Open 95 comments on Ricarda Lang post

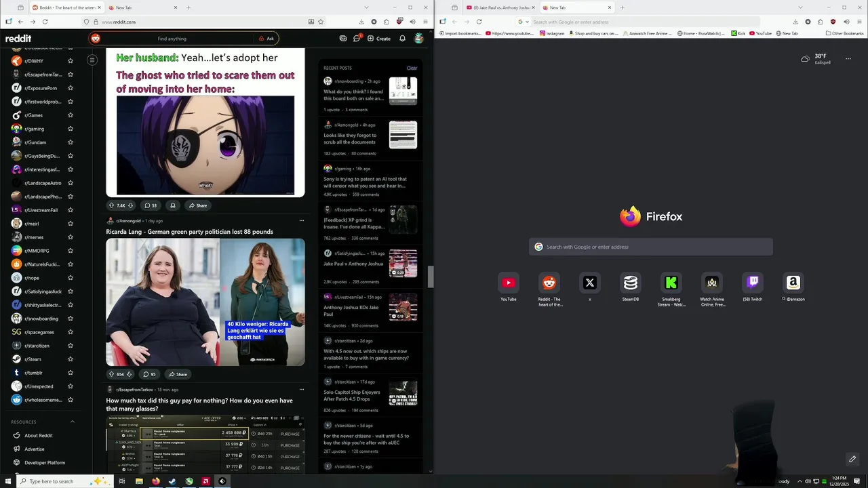tap(150, 374)
